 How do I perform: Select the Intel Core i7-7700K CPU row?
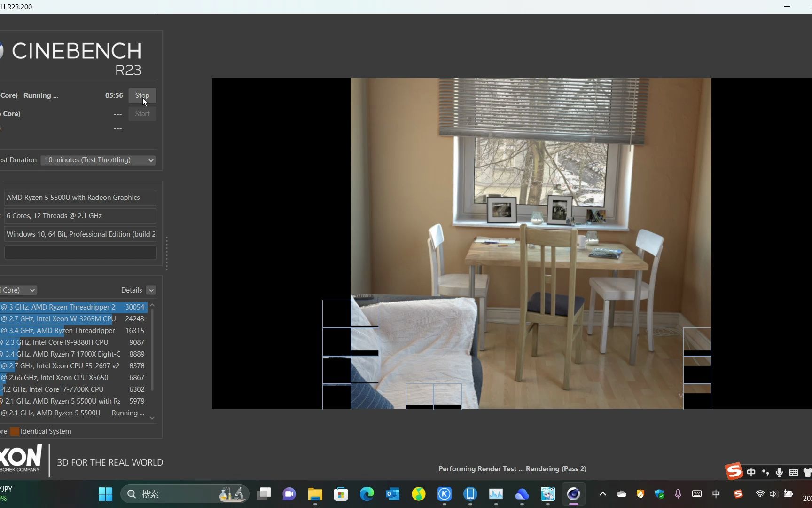pyautogui.click(x=74, y=389)
